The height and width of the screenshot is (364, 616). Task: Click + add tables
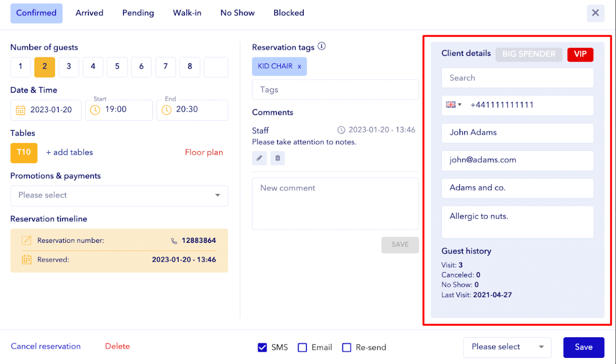coord(70,152)
